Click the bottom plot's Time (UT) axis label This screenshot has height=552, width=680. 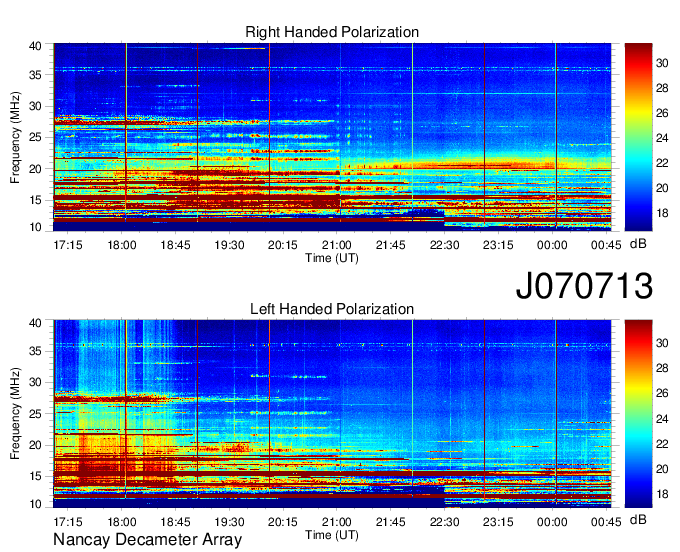(332, 535)
